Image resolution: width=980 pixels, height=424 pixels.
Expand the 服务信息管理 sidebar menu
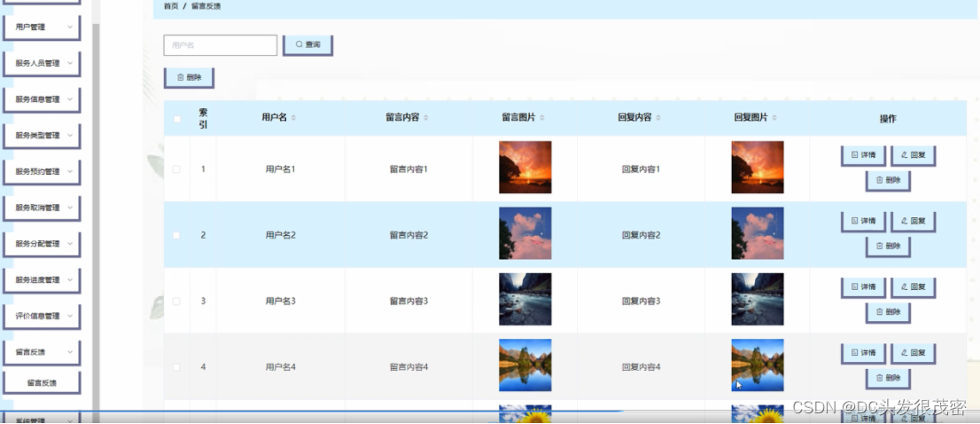tap(42, 100)
